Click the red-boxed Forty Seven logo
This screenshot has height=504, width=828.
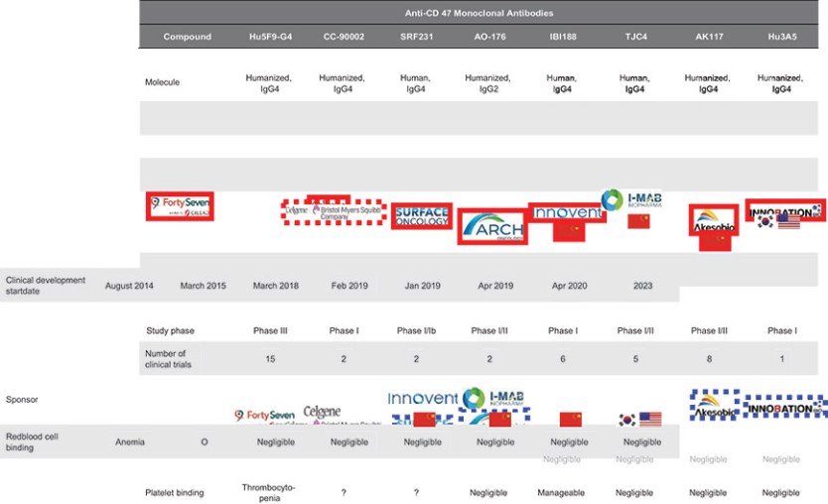180,206
